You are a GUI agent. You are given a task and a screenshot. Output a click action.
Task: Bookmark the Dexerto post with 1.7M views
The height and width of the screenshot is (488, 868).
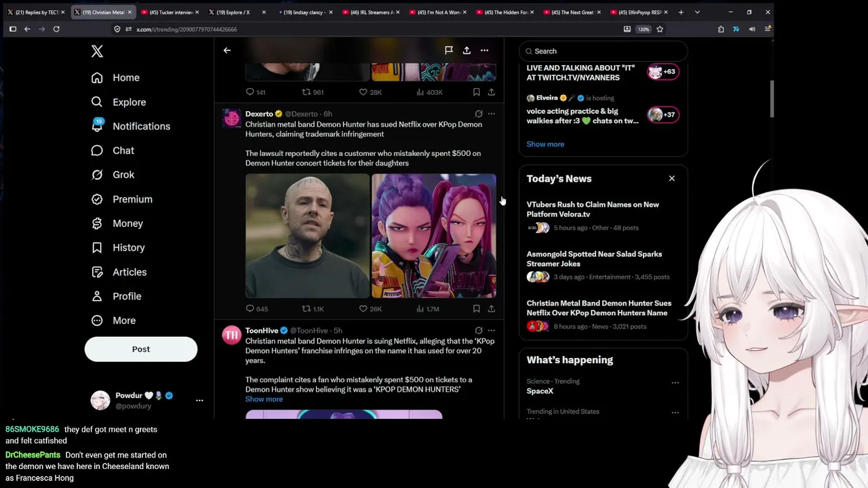[476, 309]
